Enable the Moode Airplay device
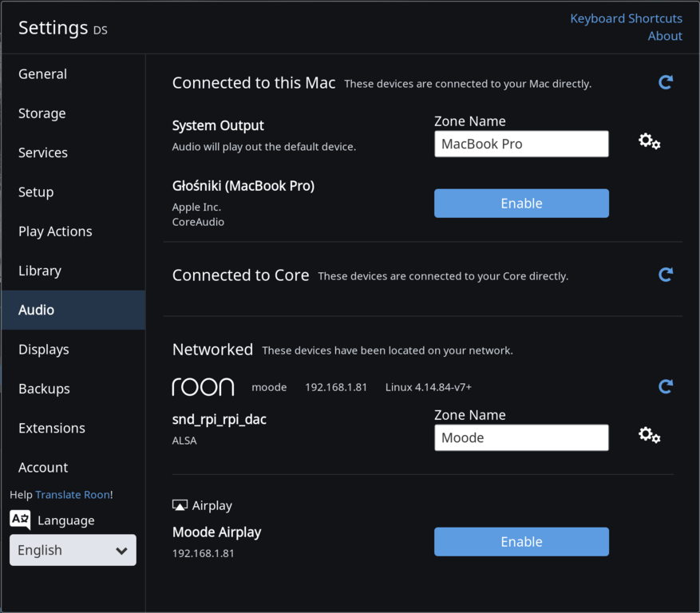700x613 pixels. click(x=521, y=542)
